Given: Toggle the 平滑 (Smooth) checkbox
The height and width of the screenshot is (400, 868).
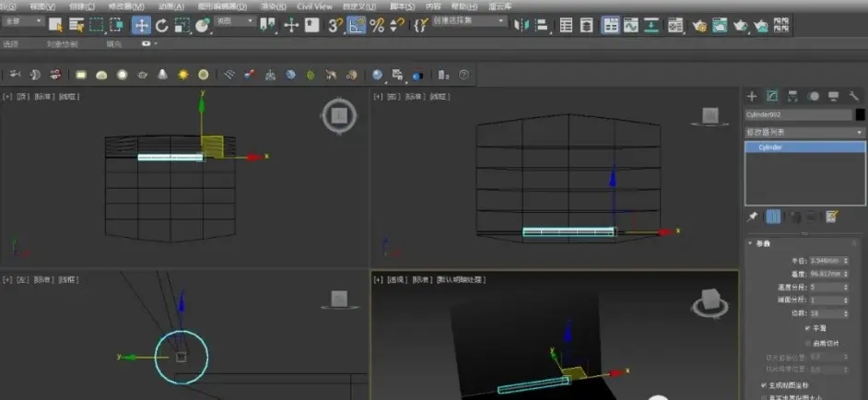Looking at the screenshot, I should point(808,327).
